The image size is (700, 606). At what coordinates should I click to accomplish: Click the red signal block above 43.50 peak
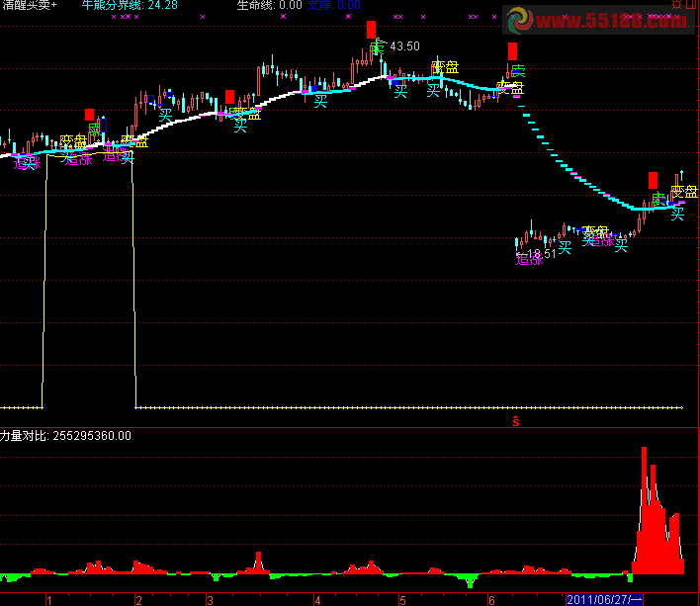pyautogui.click(x=371, y=30)
